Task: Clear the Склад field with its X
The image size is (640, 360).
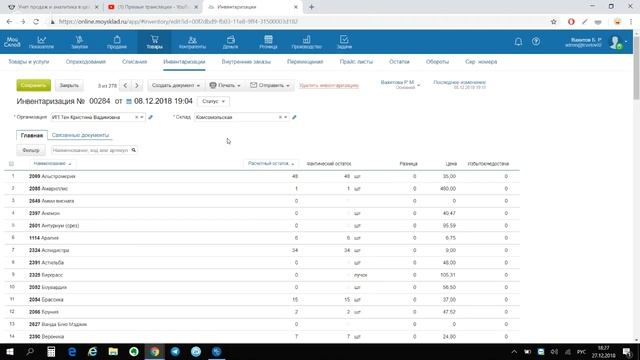Action: pos(280,117)
